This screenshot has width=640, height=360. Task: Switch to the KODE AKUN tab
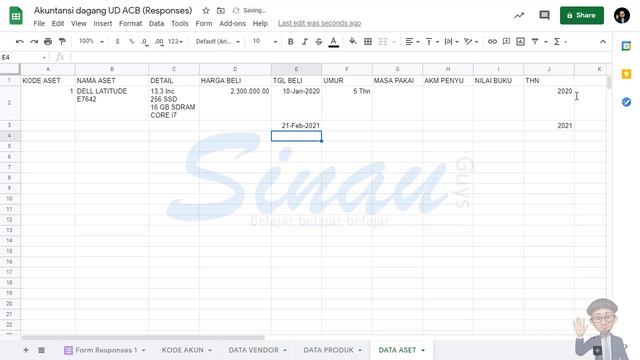[x=187, y=350]
